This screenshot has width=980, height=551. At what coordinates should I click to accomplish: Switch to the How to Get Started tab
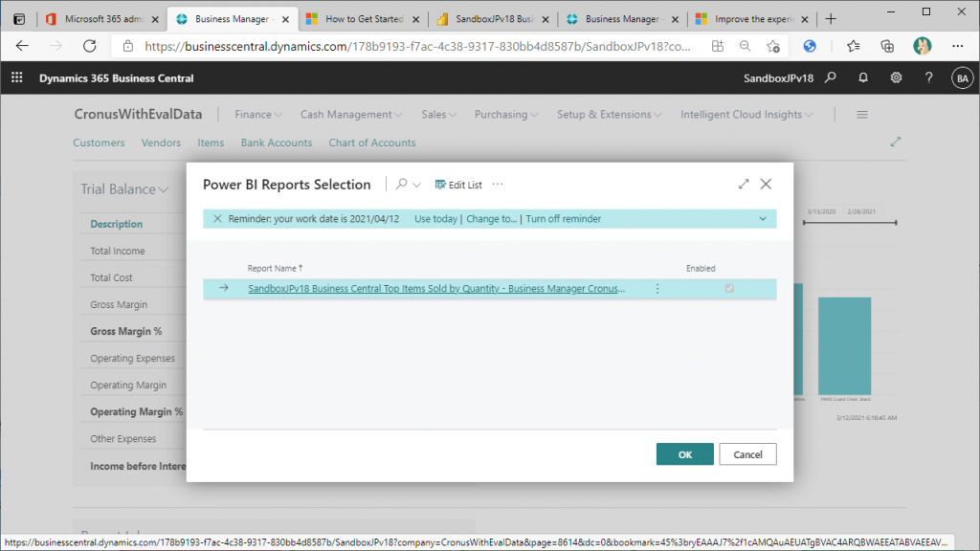point(363,19)
